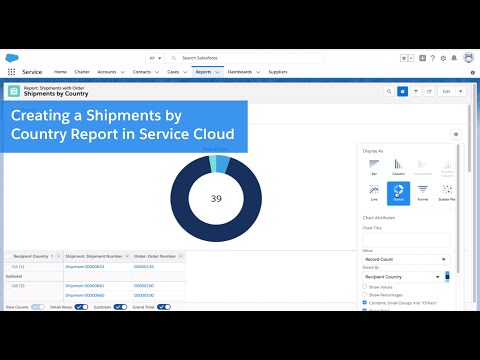Click the Shipments report icon beside title
Image resolution: width=480 pixels, height=360 pixels.
[x=14, y=91]
